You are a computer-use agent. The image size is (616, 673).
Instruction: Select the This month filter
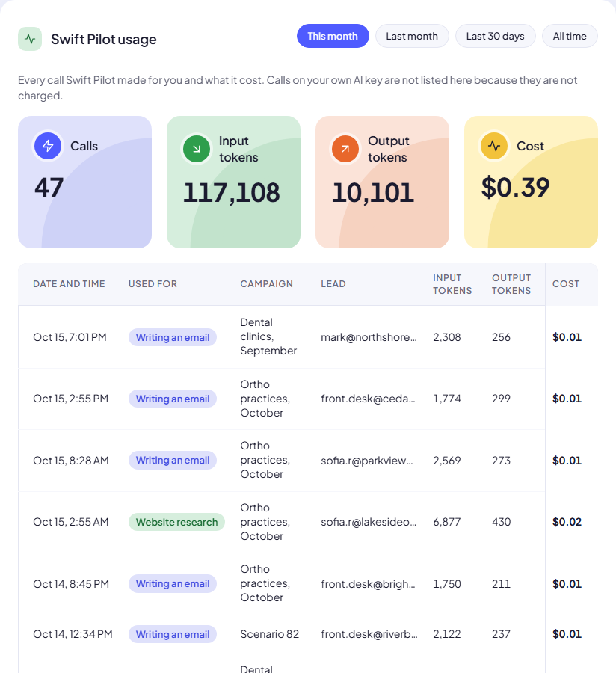333,36
